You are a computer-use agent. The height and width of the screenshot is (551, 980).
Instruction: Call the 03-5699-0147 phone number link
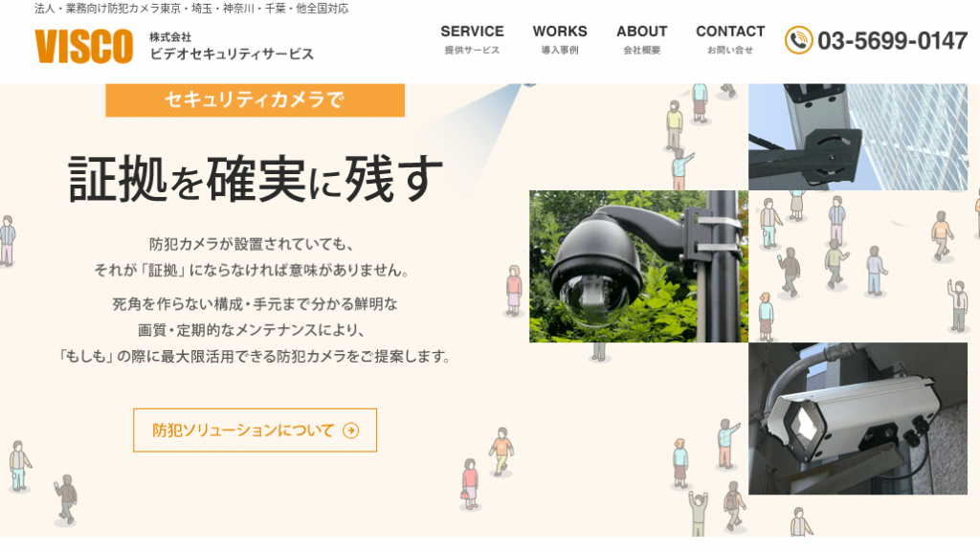891,41
